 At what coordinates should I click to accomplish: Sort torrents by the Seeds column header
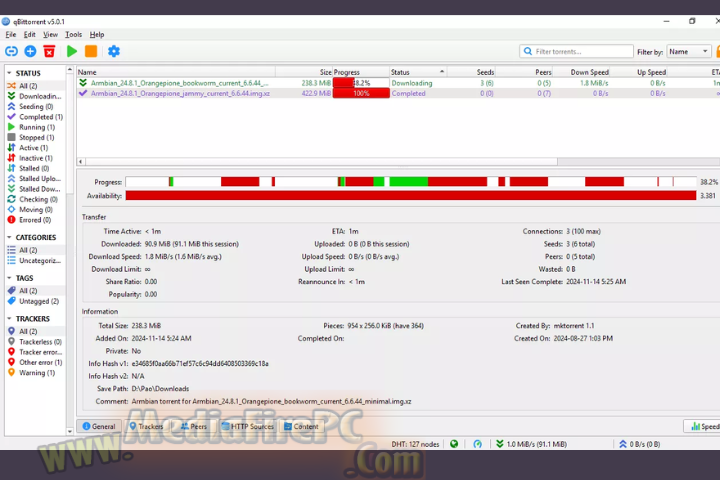472,72
